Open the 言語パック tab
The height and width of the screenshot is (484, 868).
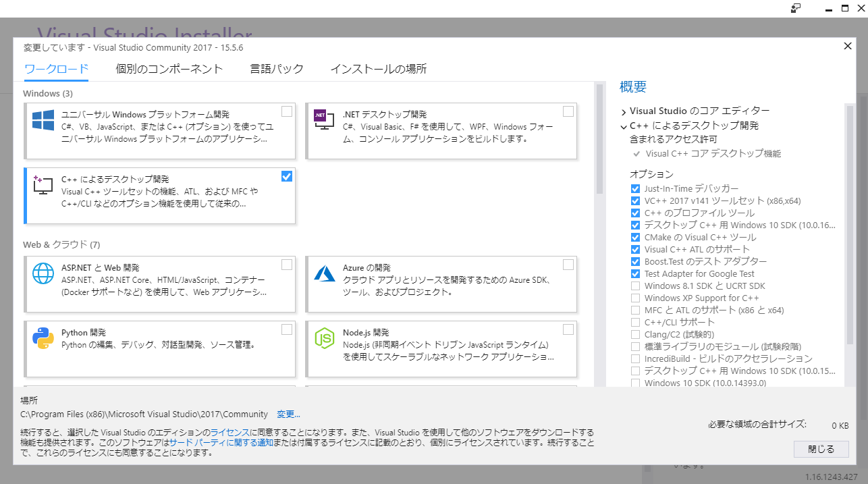277,68
